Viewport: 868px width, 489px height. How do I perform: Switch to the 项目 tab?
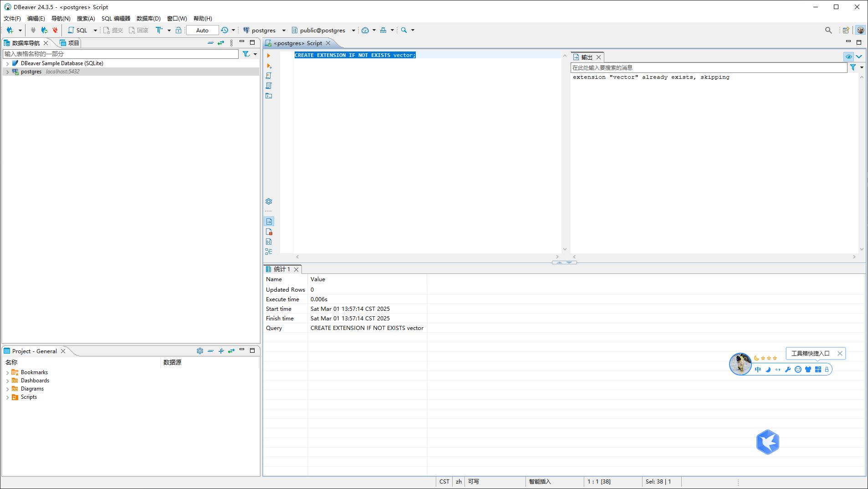click(70, 43)
